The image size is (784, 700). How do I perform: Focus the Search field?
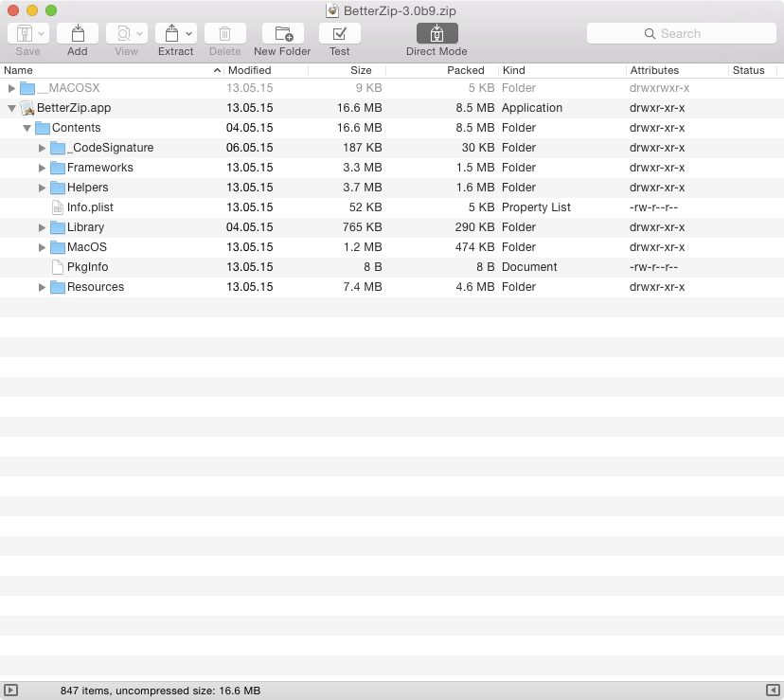(681, 33)
